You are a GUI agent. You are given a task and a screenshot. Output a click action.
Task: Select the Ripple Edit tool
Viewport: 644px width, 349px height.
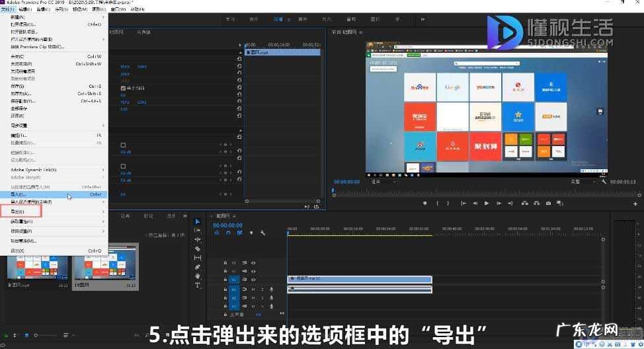click(x=198, y=240)
